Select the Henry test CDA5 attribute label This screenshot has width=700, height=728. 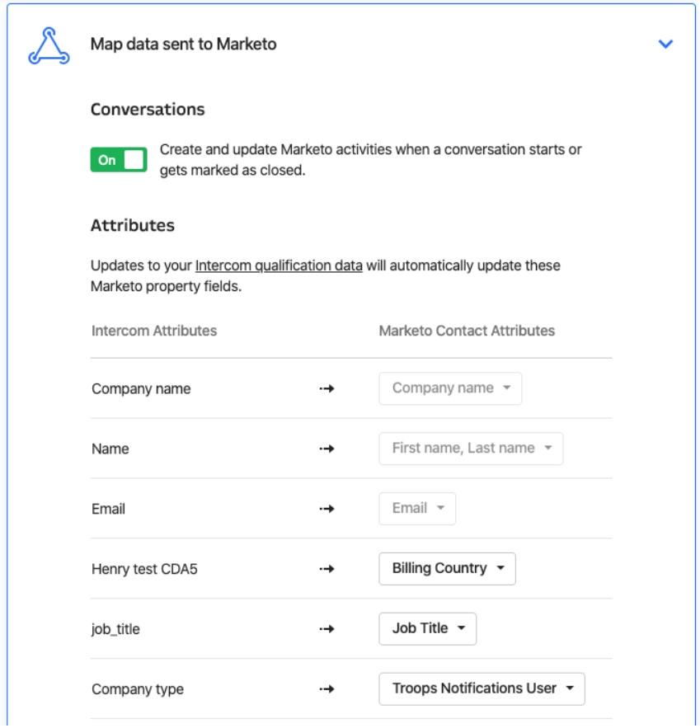[x=144, y=569]
